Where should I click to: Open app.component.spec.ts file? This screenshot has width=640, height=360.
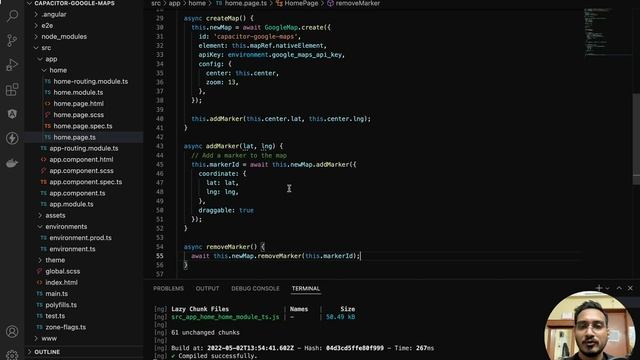85,182
